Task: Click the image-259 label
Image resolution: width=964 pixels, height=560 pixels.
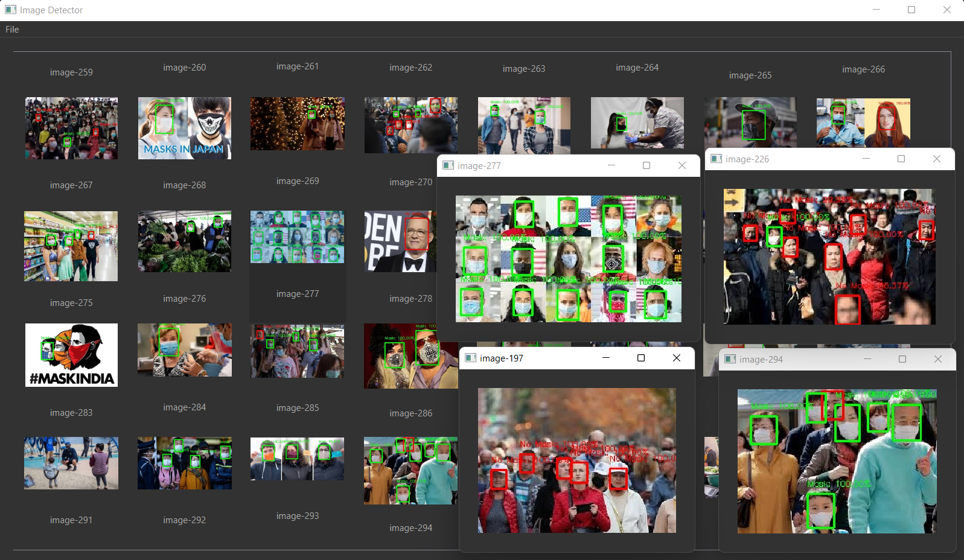Action: click(71, 72)
